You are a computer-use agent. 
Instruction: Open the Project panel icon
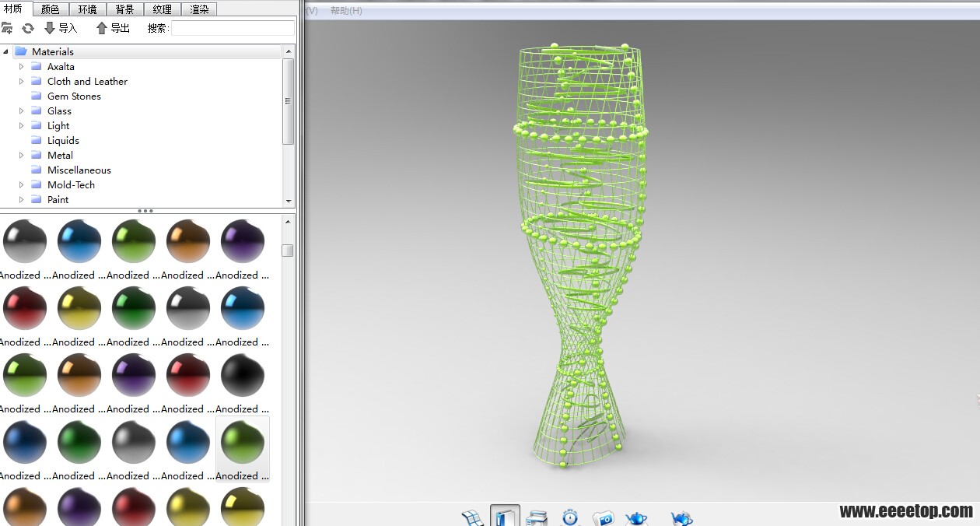pos(537,517)
